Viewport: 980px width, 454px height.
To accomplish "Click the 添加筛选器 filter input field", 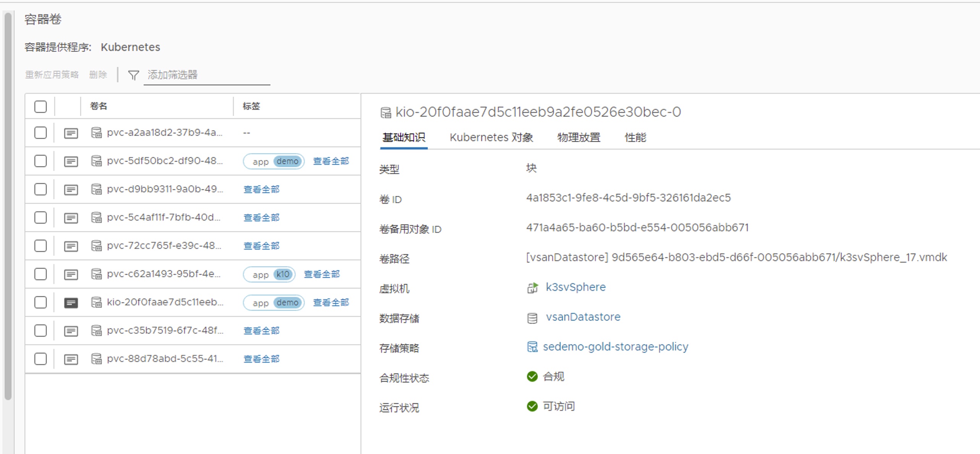I will pyautogui.click(x=206, y=75).
